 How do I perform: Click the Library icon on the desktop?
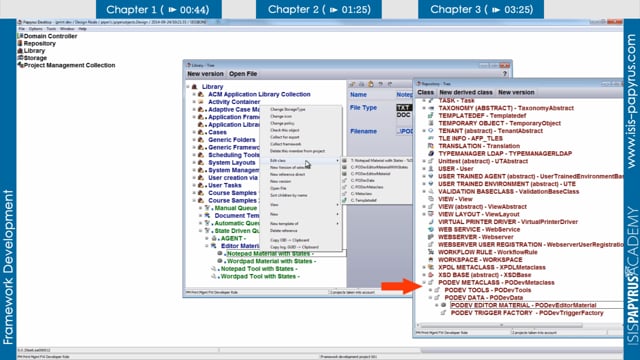(20, 51)
